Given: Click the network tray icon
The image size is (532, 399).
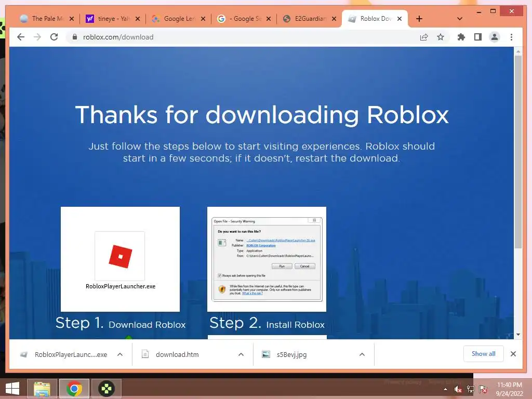Looking at the screenshot, I should pyautogui.click(x=471, y=390).
